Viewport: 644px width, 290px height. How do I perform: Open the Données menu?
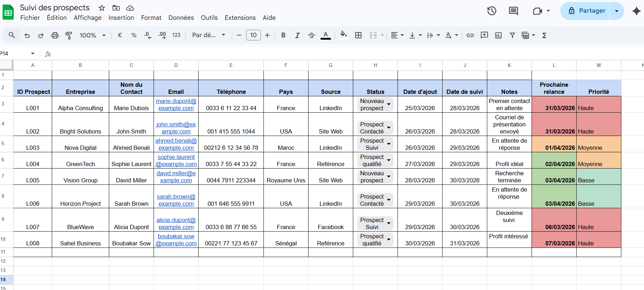pos(181,18)
